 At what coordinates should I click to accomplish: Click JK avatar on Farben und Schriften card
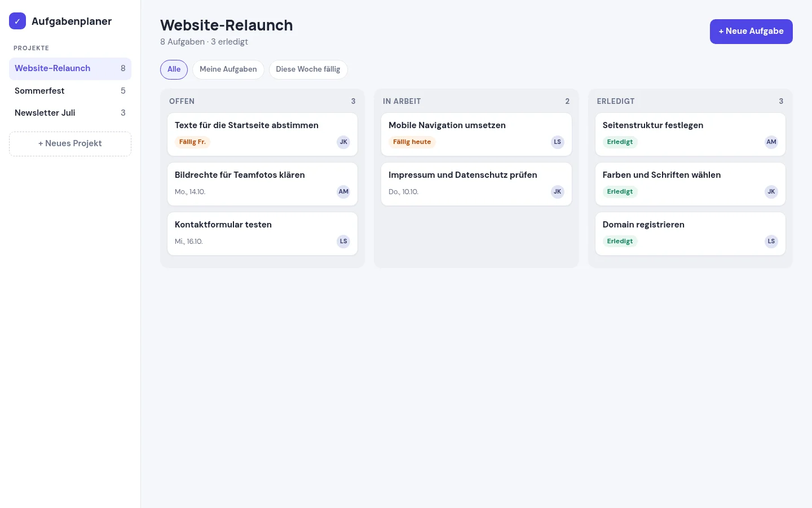click(771, 192)
